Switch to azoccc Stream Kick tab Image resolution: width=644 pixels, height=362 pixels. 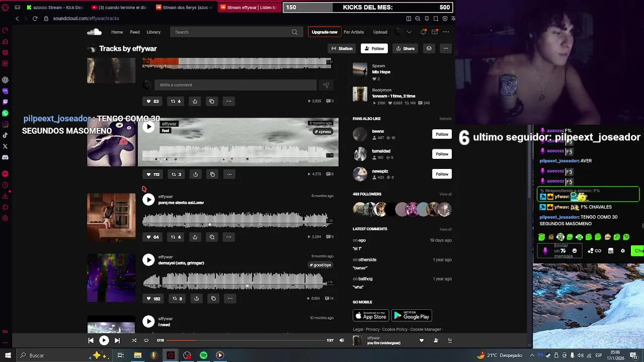point(54,8)
